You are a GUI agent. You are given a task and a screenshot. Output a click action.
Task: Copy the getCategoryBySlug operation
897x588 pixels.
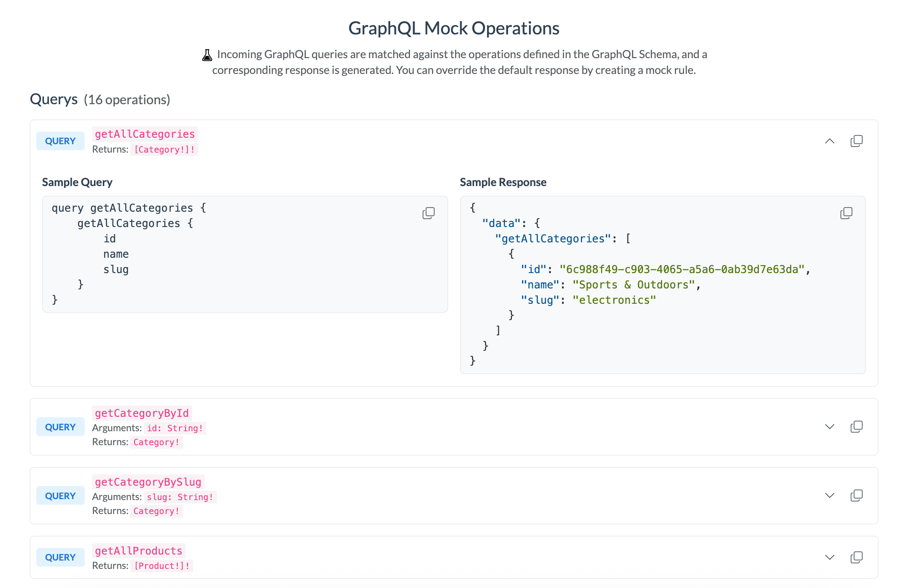857,495
